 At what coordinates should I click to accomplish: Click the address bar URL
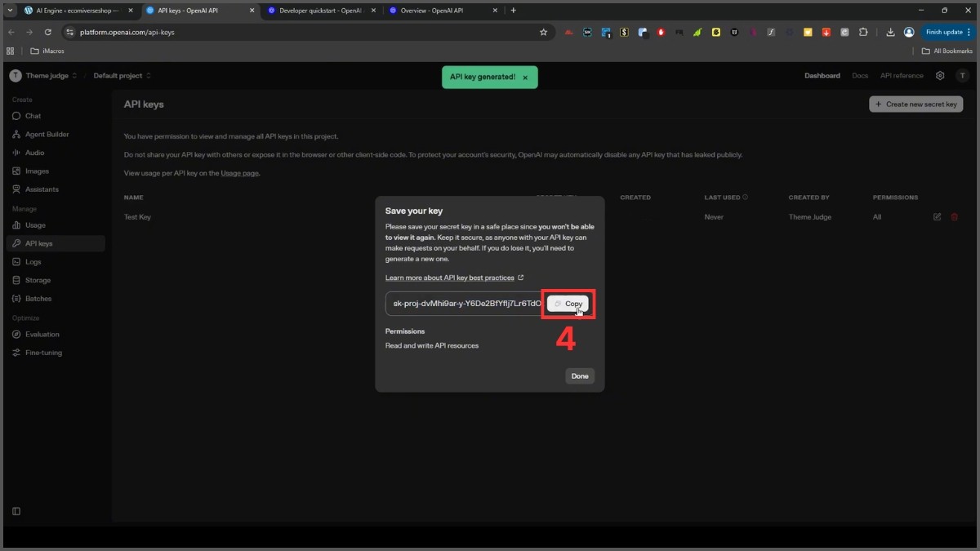127,32
